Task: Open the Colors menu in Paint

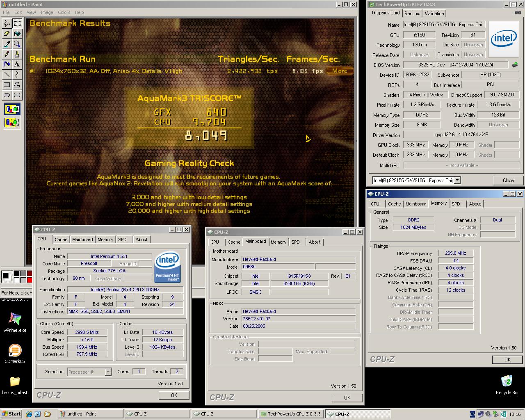Action: 64,12
